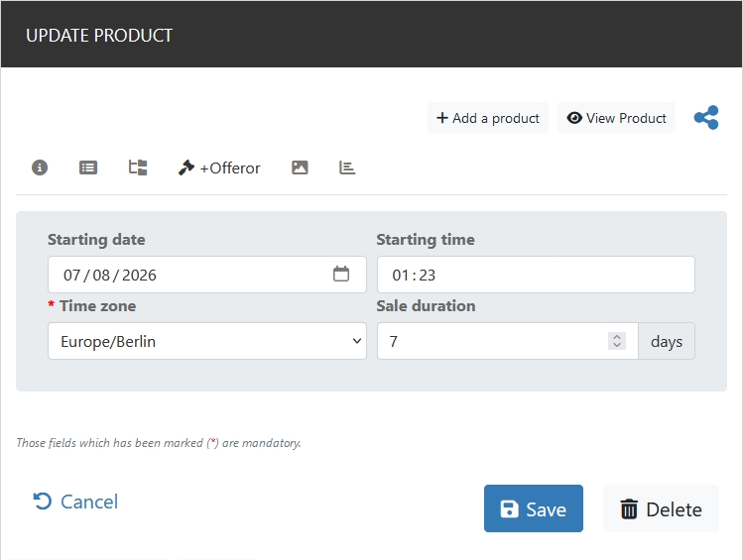
Task: Save the product changes
Action: (x=534, y=508)
